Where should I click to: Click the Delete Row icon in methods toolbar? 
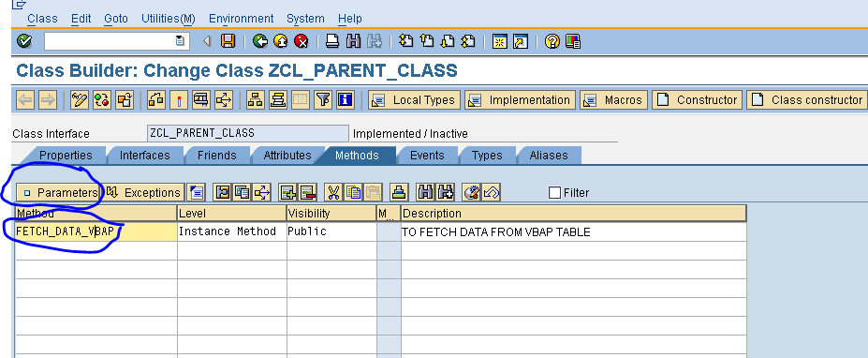[308, 192]
